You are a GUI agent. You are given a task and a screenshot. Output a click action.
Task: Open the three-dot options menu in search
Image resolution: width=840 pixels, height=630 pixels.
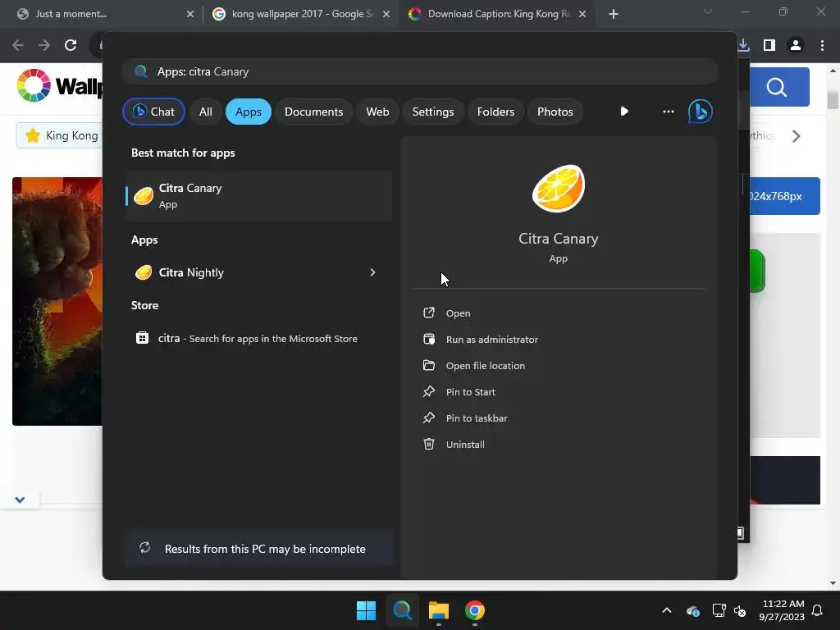668,112
